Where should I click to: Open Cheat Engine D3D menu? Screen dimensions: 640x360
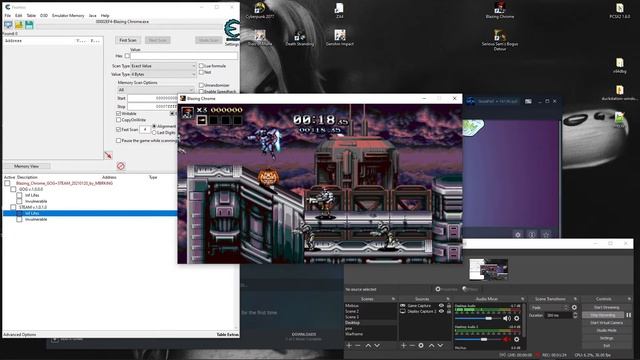click(x=44, y=16)
